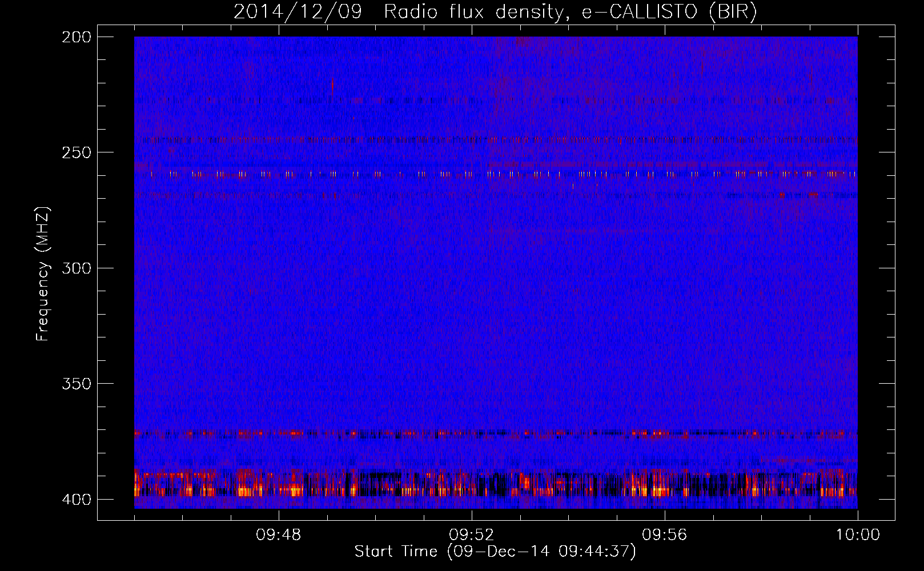Click the 200 frequency tick label
The height and width of the screenshot is (571, 924).
[x=76, y=37]
